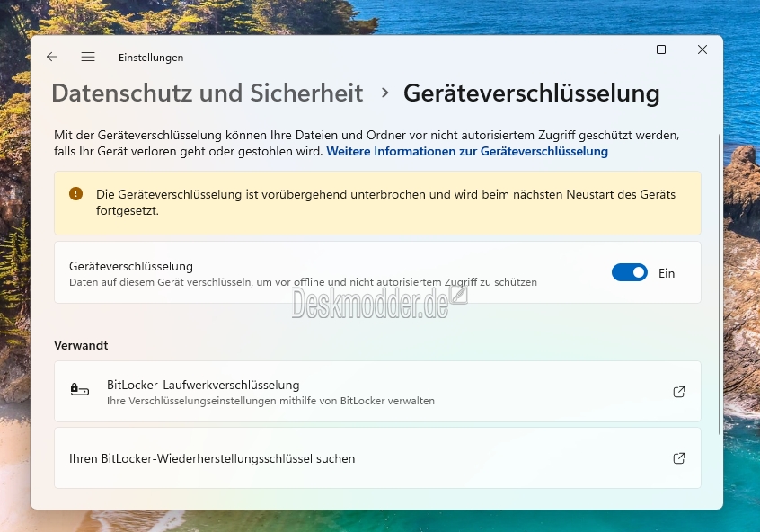The image size is (760, 532).
Task: Click 'Daten auf diesem Gerät verschlüsseln' description
Action: 303,282
